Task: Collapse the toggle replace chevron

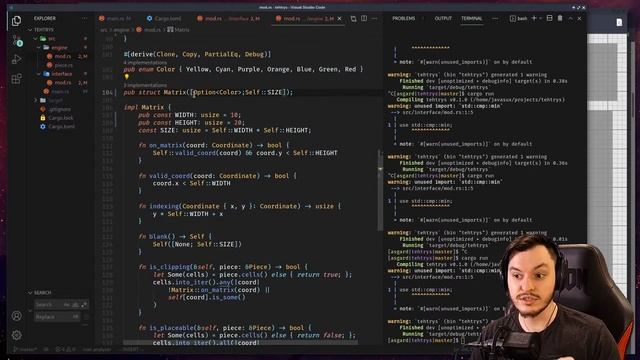Action: [30, 311]
